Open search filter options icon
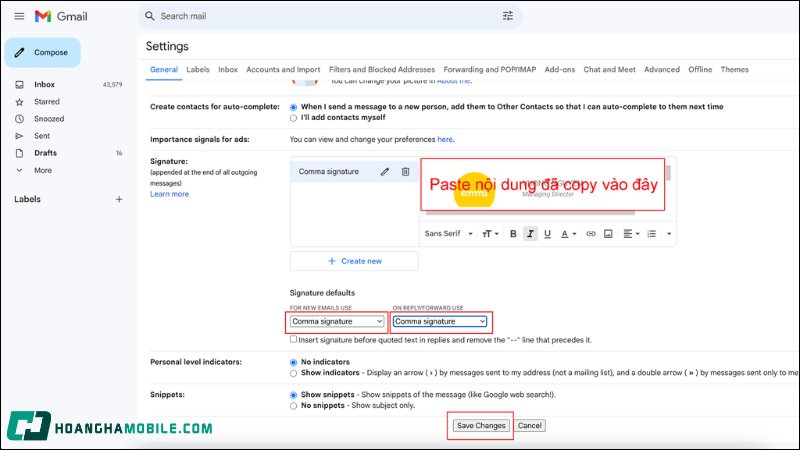Image resolution: width=800 pixels, height=450 pixels. click(507, 16)
